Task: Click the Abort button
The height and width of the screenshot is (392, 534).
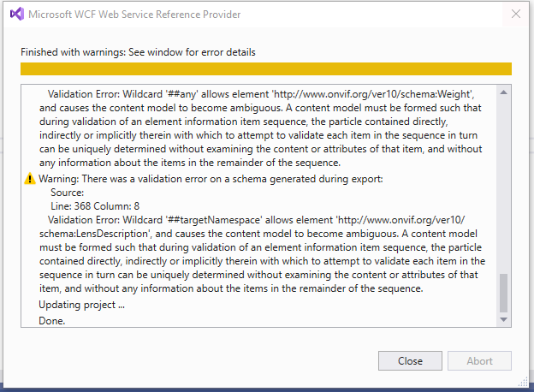Action: (x=479, y=360)
